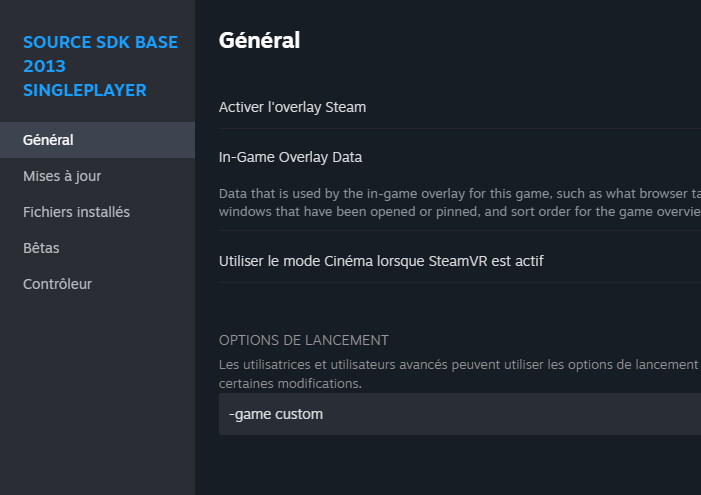
Task: Click the In-Game Overlay Data setting label
Action: click(290, 157)
